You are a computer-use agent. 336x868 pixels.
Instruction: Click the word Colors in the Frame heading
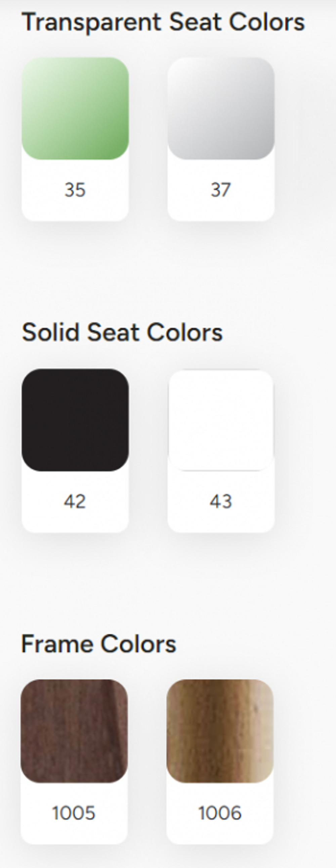(138, 643)
